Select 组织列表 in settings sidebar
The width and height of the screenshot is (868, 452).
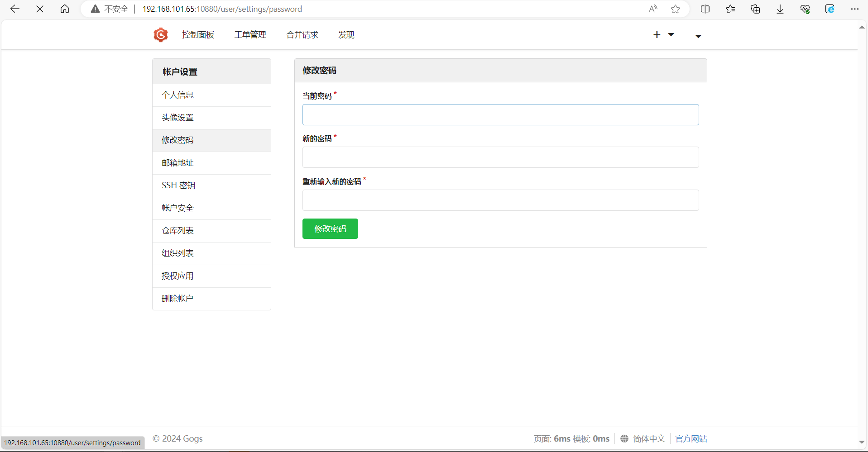click(211, 253)
